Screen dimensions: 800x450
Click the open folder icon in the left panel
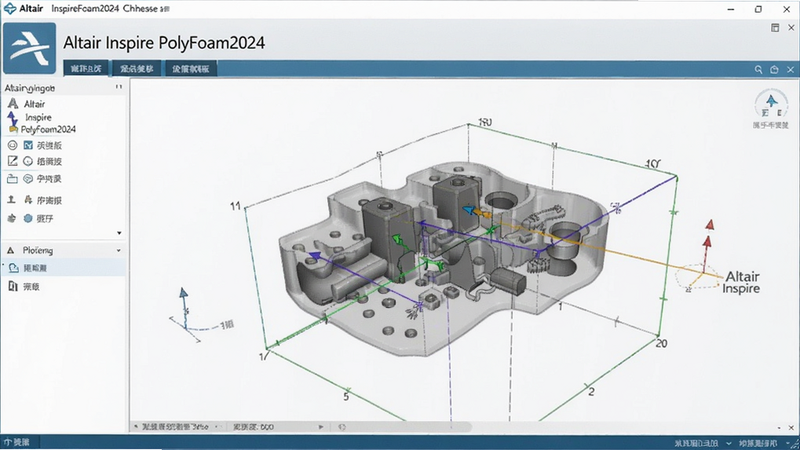coord(13,179)
